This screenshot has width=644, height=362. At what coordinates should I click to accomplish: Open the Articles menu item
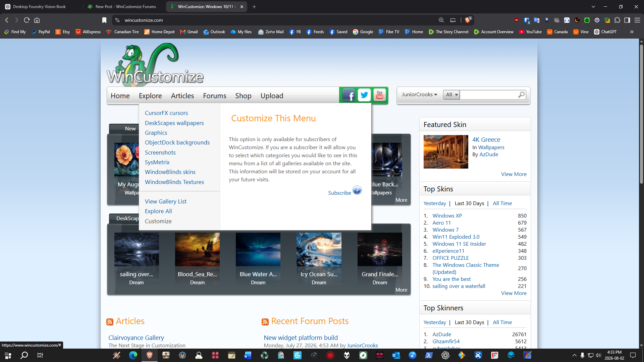pyautogui.click(x=182, y=96)
